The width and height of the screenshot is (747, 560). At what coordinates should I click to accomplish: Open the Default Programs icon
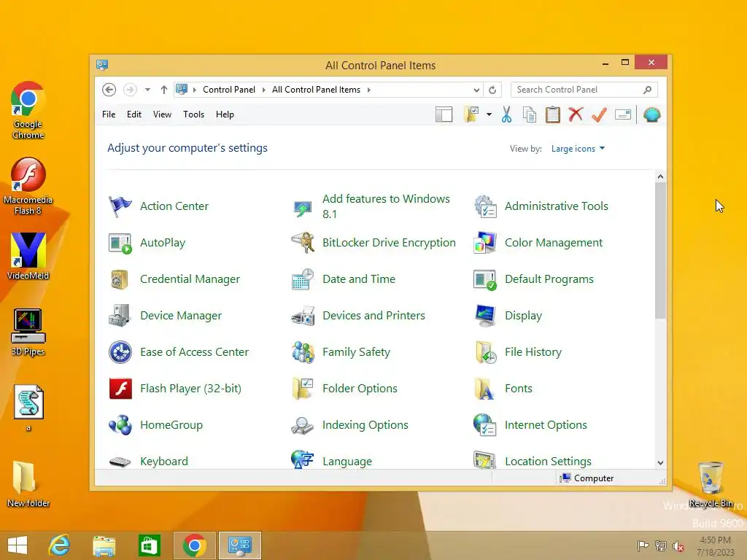pyautogui.click(x=485, y=279)
